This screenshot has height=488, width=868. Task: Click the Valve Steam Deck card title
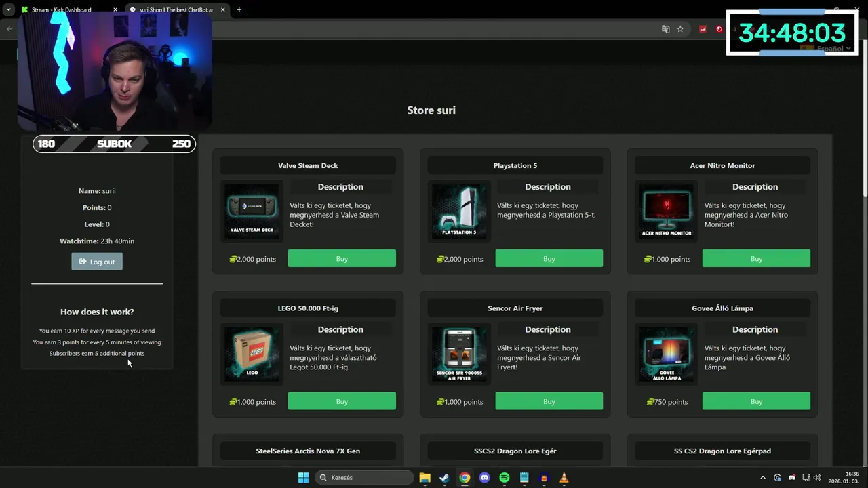pyautogui.click(x=308, y=165)
